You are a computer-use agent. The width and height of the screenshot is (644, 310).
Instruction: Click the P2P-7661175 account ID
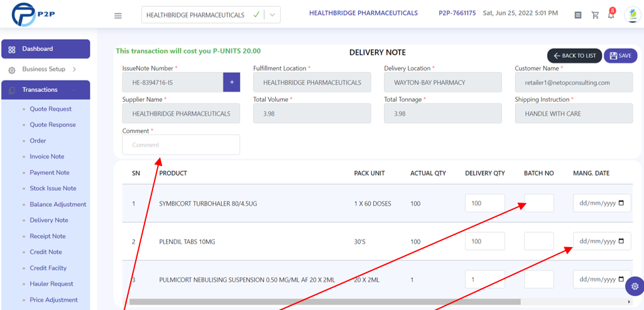coord(457,13)
